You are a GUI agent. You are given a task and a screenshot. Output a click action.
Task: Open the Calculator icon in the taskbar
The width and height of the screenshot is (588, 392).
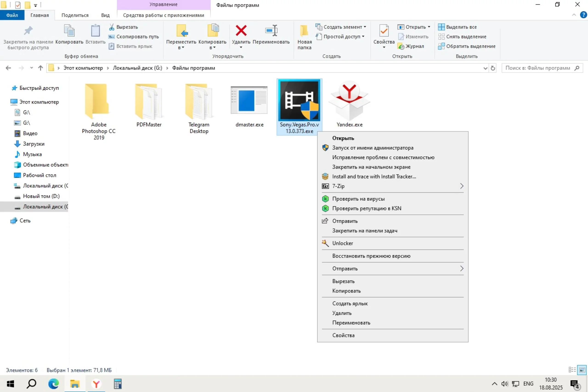click(x=118, y=384)
